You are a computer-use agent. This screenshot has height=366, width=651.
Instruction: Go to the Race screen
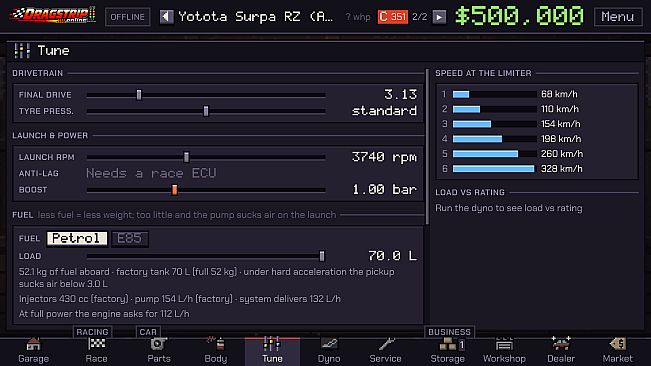click(96, 351)
